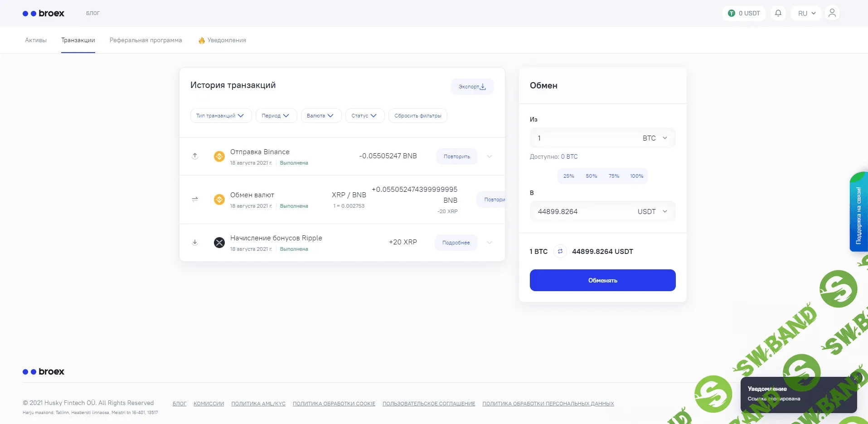Click the Из amount input field
The height and width of the screenshot is (424, 868).
point(585,138)
